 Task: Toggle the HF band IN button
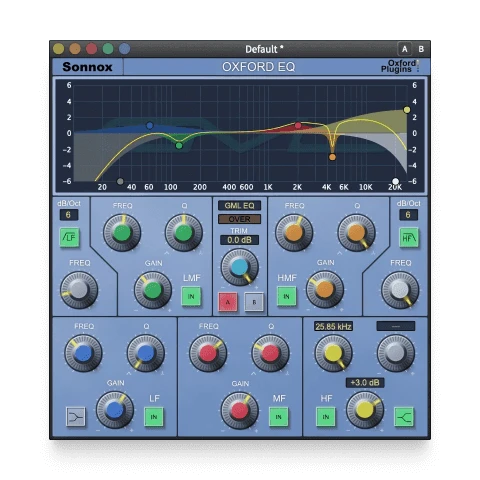tap(326, 417)
